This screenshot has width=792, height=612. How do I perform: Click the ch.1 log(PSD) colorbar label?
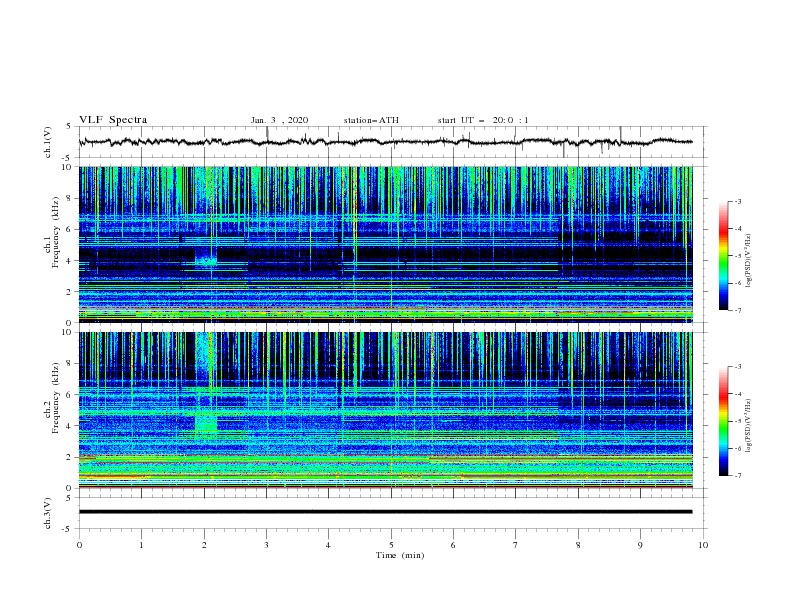tap(748, 261)
